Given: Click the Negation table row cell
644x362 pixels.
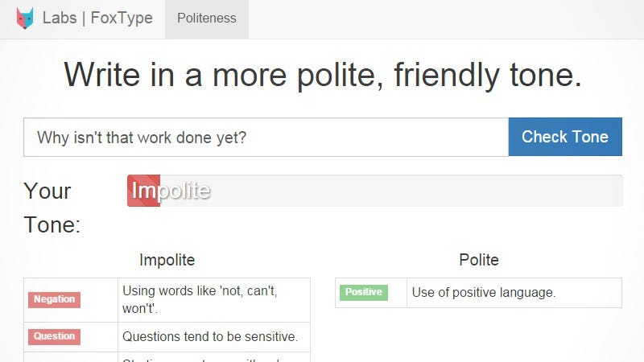Looking at the screenshot, I should (x=71, y=300).
